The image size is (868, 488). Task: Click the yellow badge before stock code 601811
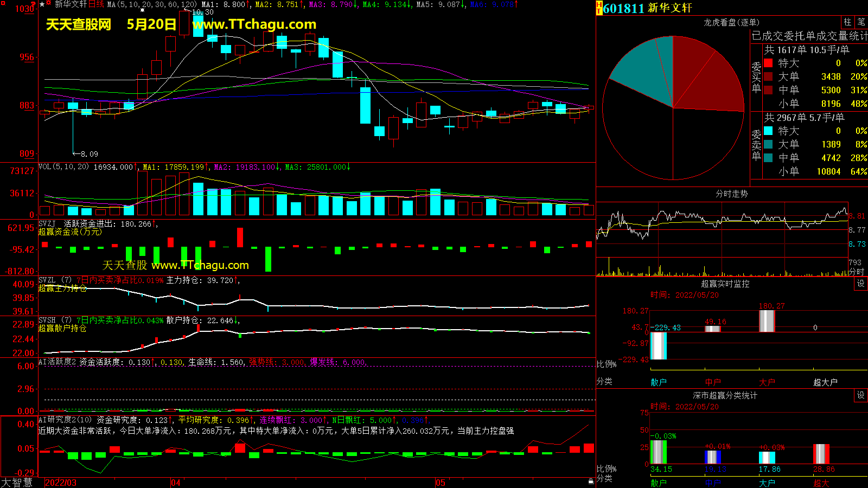click(x=599, y=8)
